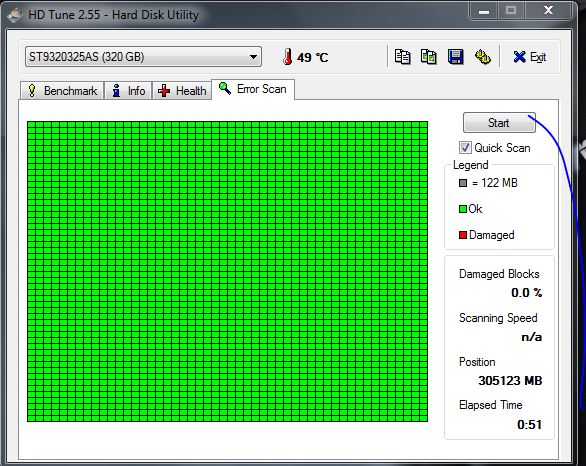Screen dimensions: 586x466
Task: Open the ST9320325AS drive dropdown
Action: click(x=143, y=57)
